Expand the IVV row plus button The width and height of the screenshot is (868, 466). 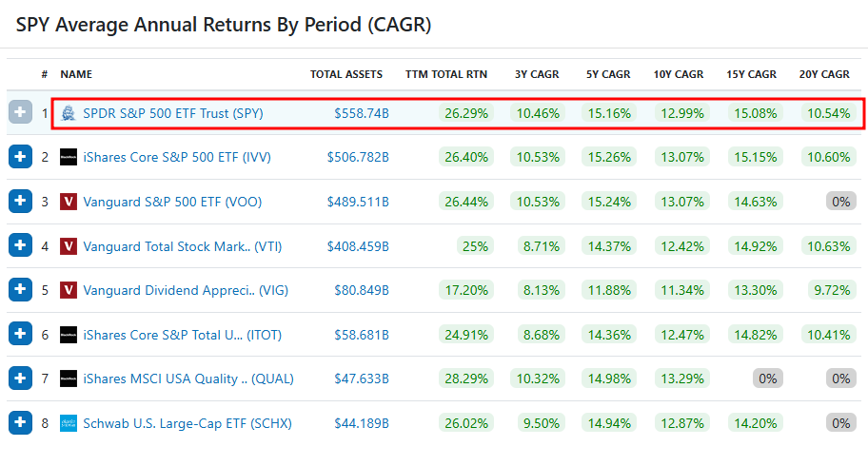(x=20, y=157)
